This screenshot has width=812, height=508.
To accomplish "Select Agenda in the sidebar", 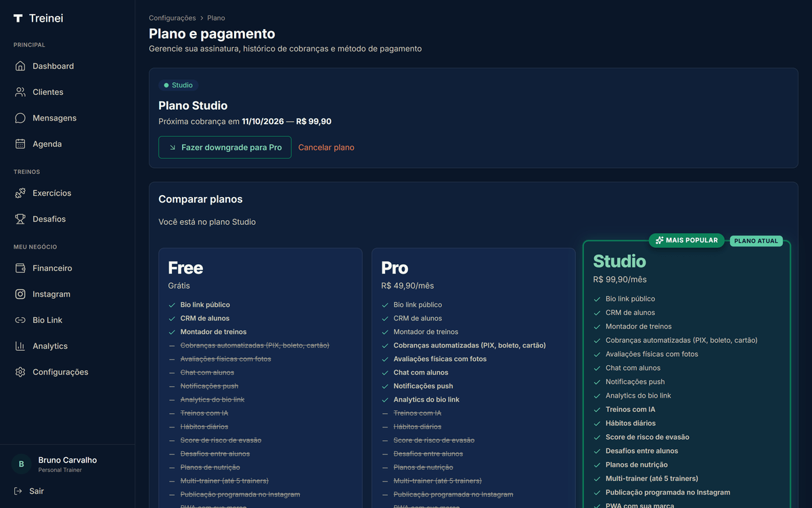I will pos(68,144).
